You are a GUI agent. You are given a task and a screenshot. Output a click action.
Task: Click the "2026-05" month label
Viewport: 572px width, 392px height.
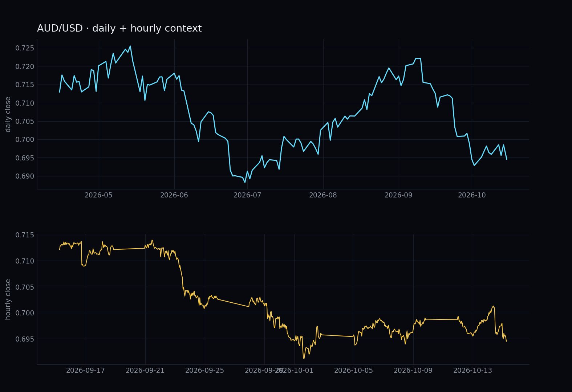tap(99, 195)
